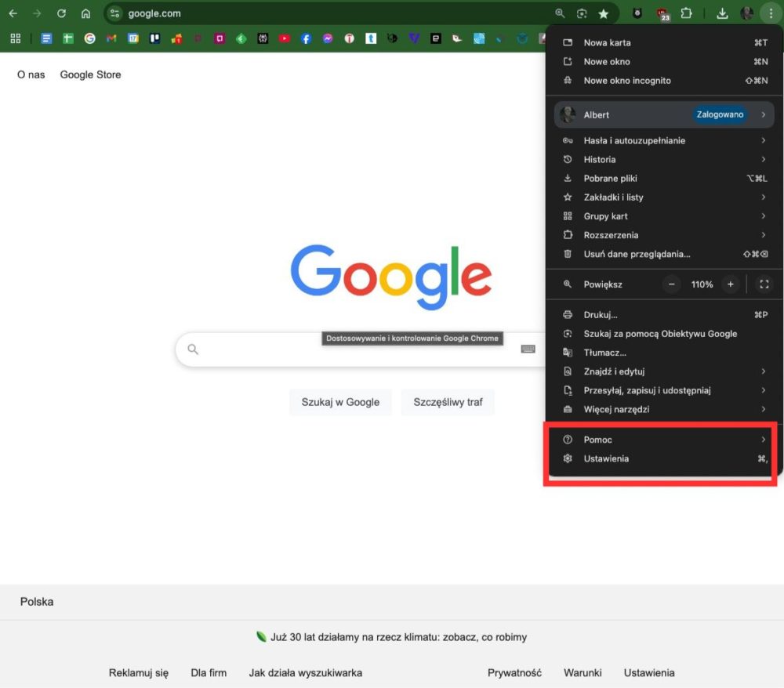Expand the Albert profile submenu

(x=664, y=114)
